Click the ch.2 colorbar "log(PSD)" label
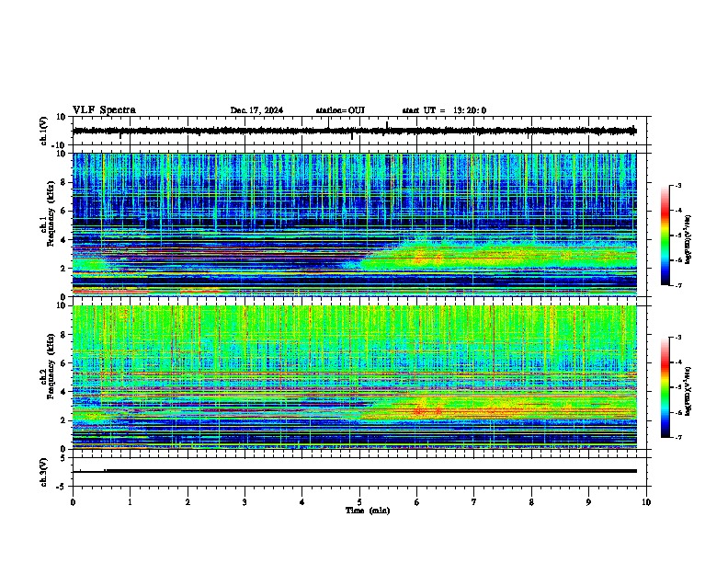This screenshot has width=728, height=563. (x=688, y=391)
